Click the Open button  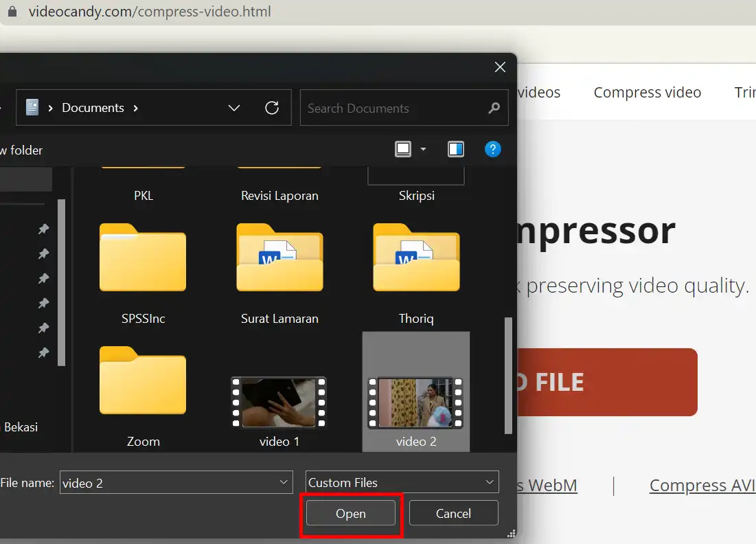coord(350,513)
